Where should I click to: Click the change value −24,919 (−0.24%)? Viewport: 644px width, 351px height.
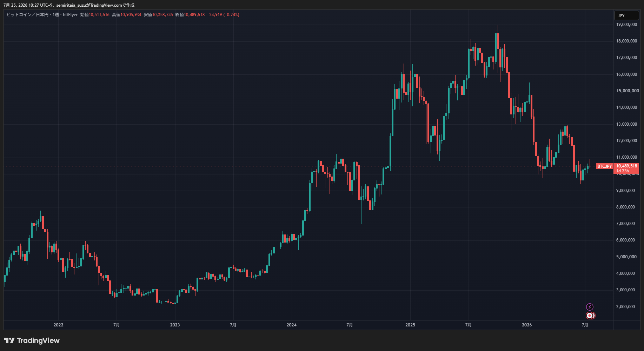[x=223, y=15]
